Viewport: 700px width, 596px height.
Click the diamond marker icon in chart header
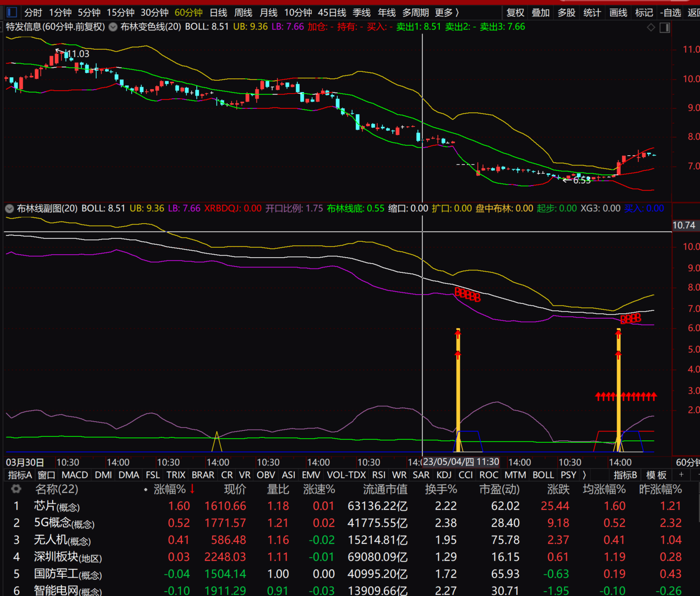coord(651,28)
